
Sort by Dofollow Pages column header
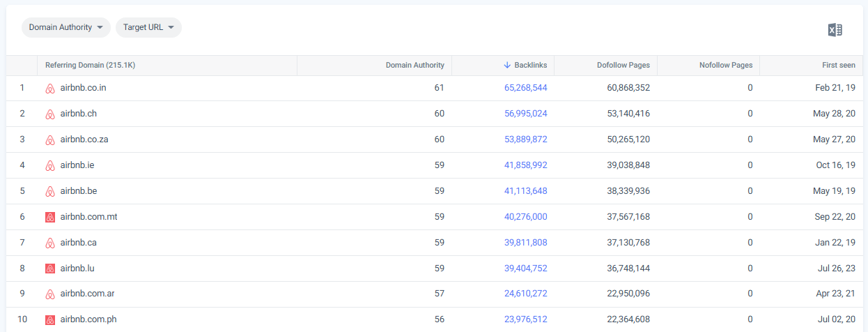coord(623,65)
